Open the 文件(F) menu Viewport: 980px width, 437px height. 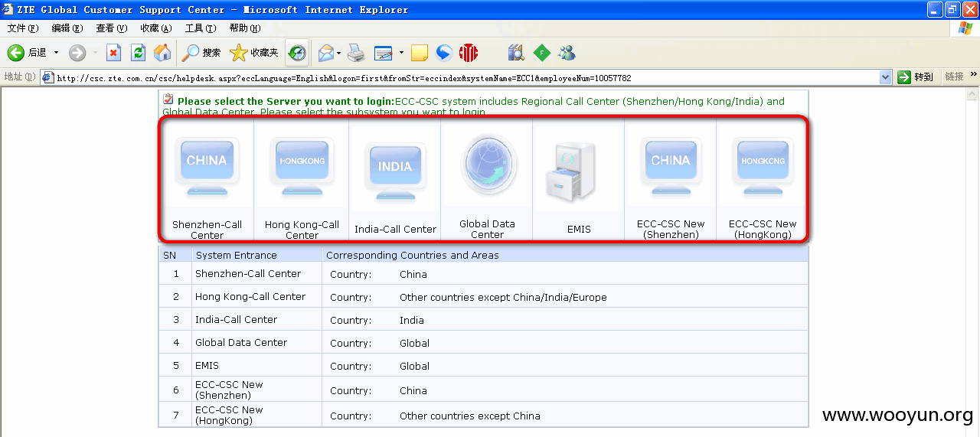pyautogui.click(x=23, y=28)
